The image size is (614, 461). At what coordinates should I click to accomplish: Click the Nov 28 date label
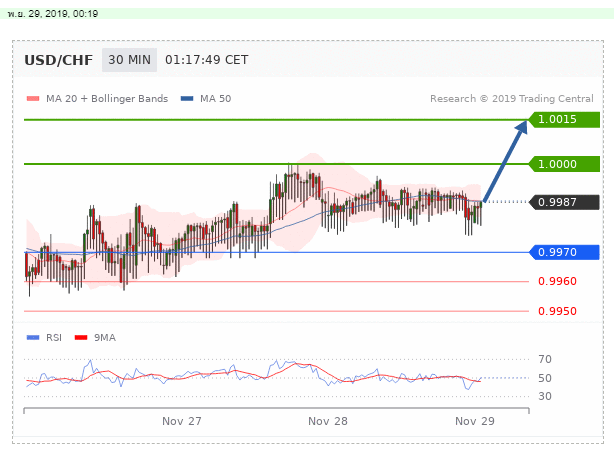pyautogui.click(x=328, y=421)
